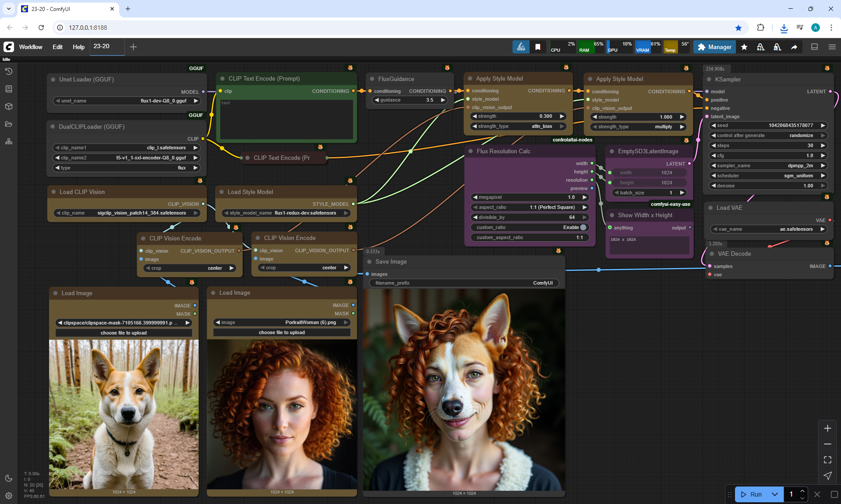Open Run button dropdown arrow
Screen dimensions: 841x504
coord(774,494)
